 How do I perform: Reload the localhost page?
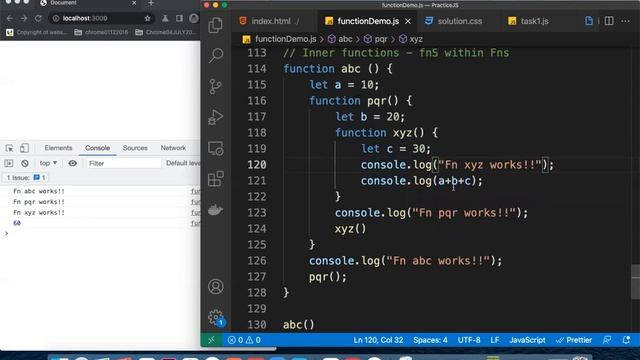[38, 18]
